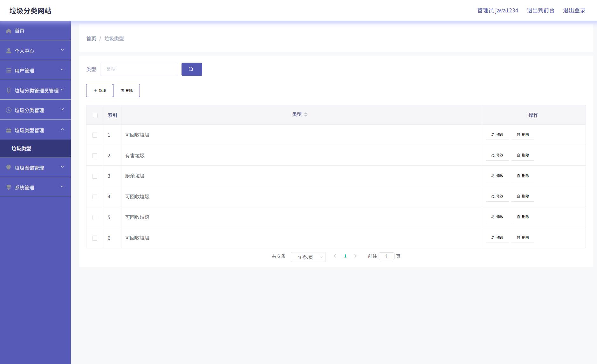The image size is (597, 364).
Task: Click the 垃圾分类网站 site title
Action: (x=30, y=11)
